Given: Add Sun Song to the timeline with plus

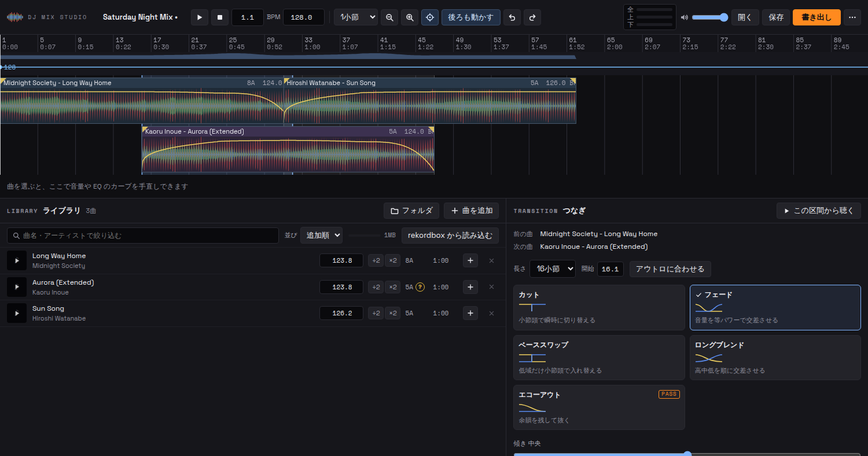Looking at the screenshot, I should tap(470, 313).
